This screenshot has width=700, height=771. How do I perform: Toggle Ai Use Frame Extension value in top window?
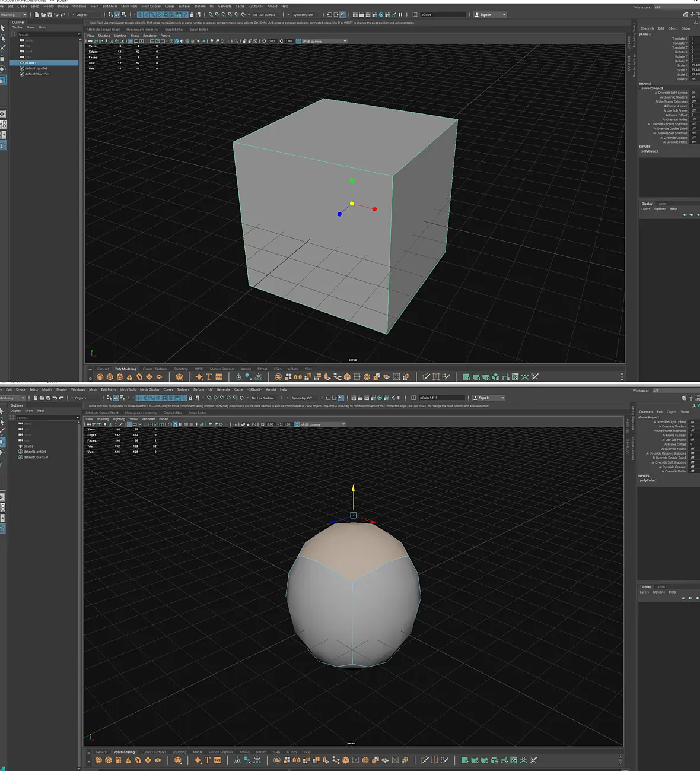pos(693,101)
